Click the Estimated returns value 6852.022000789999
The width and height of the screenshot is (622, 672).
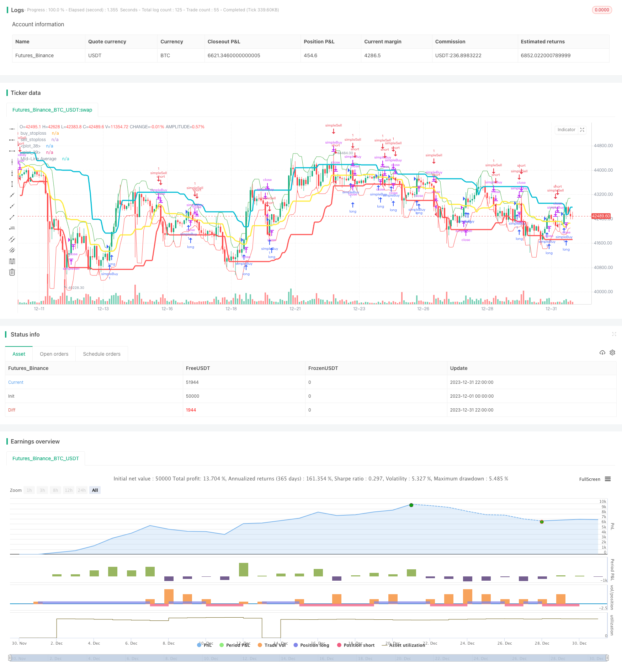click(546, 55)
